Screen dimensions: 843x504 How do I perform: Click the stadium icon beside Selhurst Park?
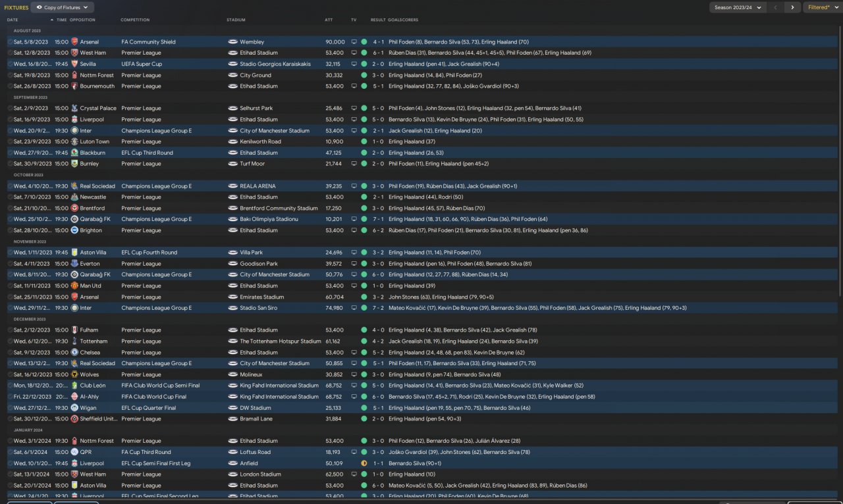[232, 109]
